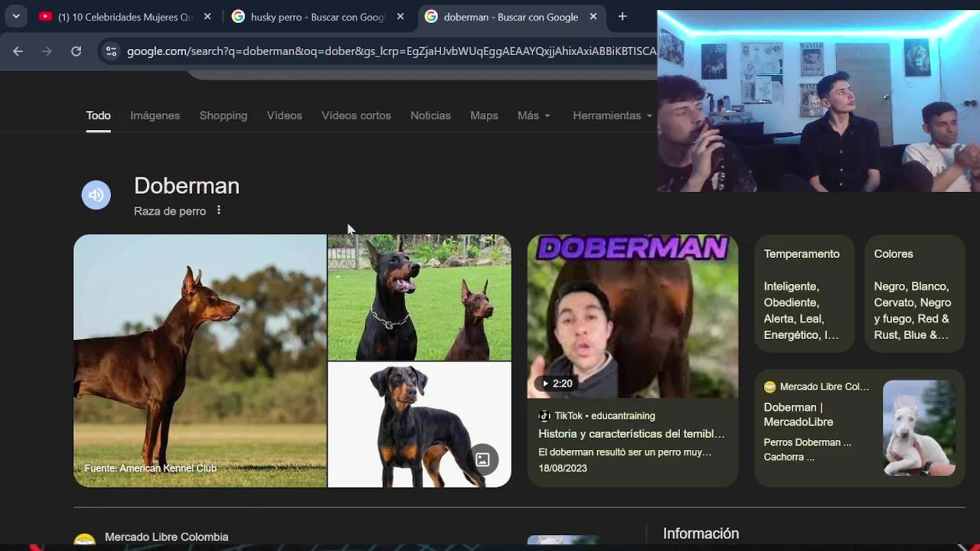Open three-dot menu beside Raza de perro
The width and height of the screenshot is (980, 551).
tap(218, 210)
